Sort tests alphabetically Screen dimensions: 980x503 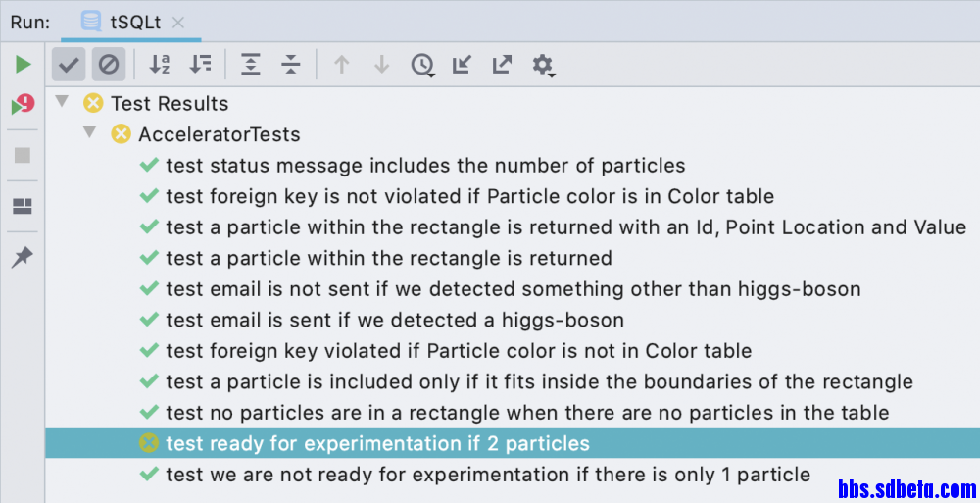(x=160, y=64)
